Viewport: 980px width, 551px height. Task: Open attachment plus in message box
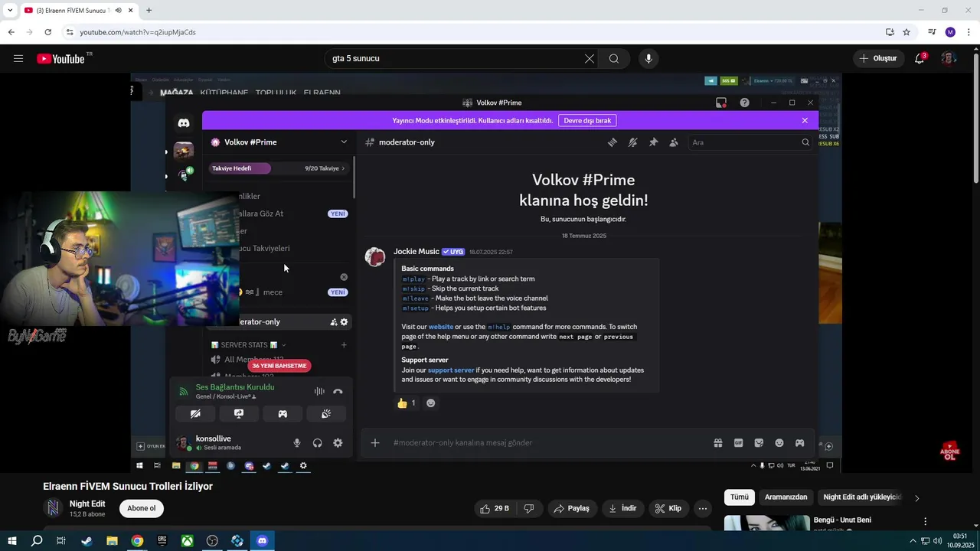tap(375, 443)
